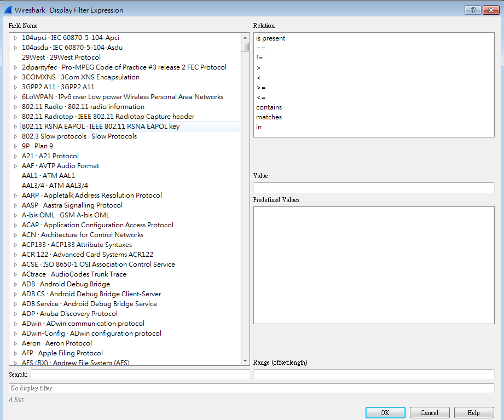504x420 pixels.
Task: Select AAF AVTP Audio Format entry
Action: pyautogui.click(x=60, y=166)
